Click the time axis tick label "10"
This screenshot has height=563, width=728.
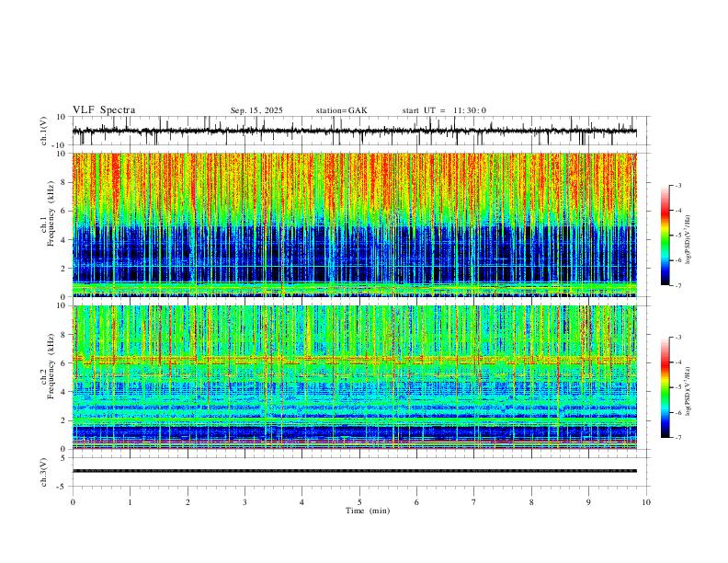point(646,502)
